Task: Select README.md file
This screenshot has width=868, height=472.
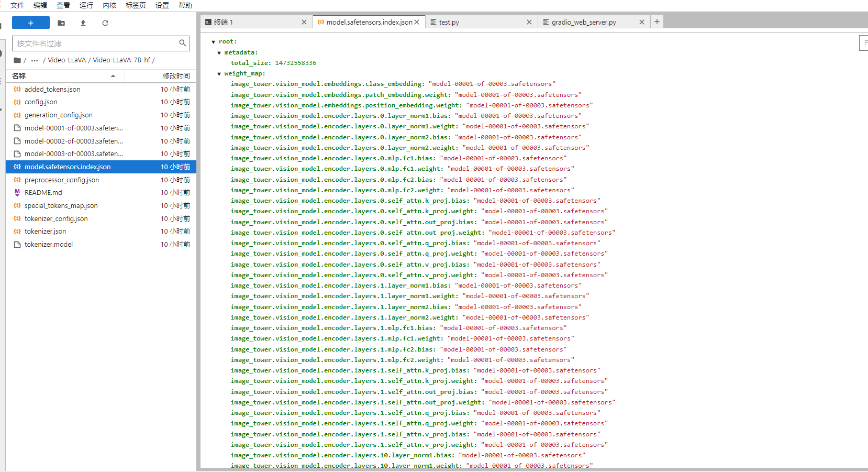Action: pos(43,193)
